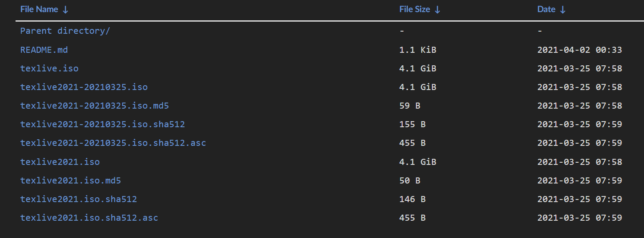The width and height of the screenshot is (644, 238).
Task: Click the 1.1 KiB size of README.md
Action: [418, 50]
